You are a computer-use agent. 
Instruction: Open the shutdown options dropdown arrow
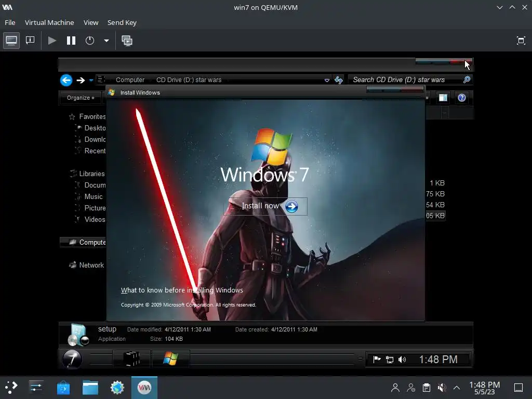click(x=106, y=41)
